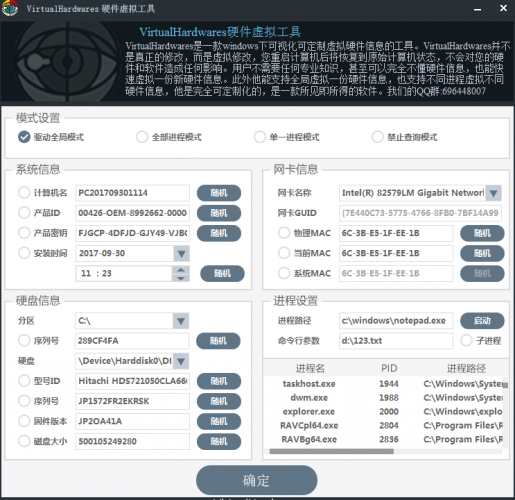
Task: Randomize the 当前MAC address
Action: click(x=482, y=253)
